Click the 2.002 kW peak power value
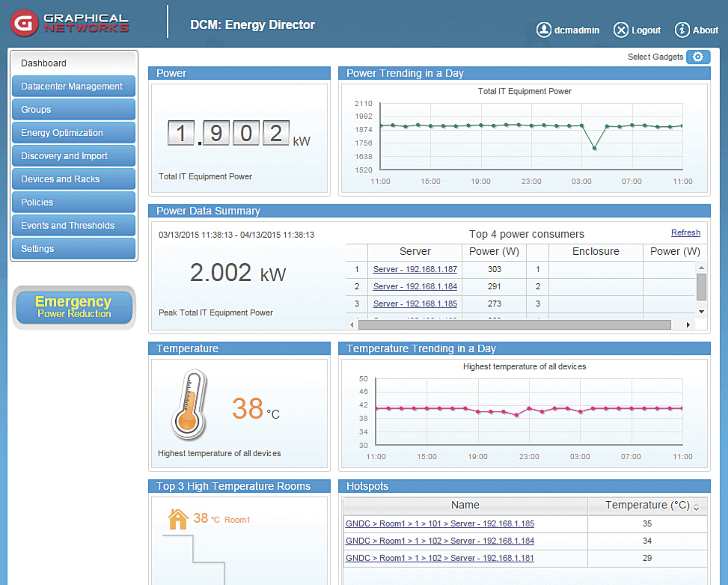 click(x=238, y=273)
